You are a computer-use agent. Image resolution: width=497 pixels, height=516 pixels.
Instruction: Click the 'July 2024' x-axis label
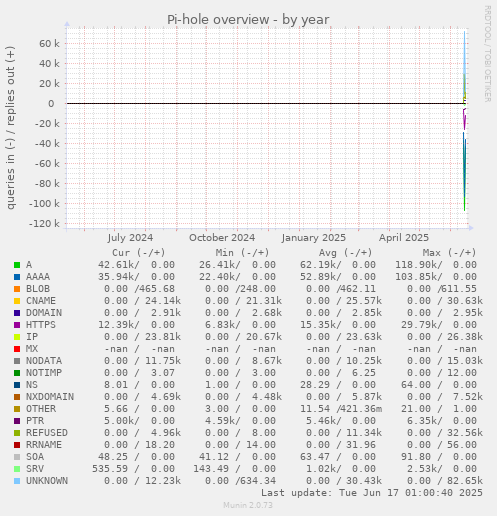click(130, 238)
